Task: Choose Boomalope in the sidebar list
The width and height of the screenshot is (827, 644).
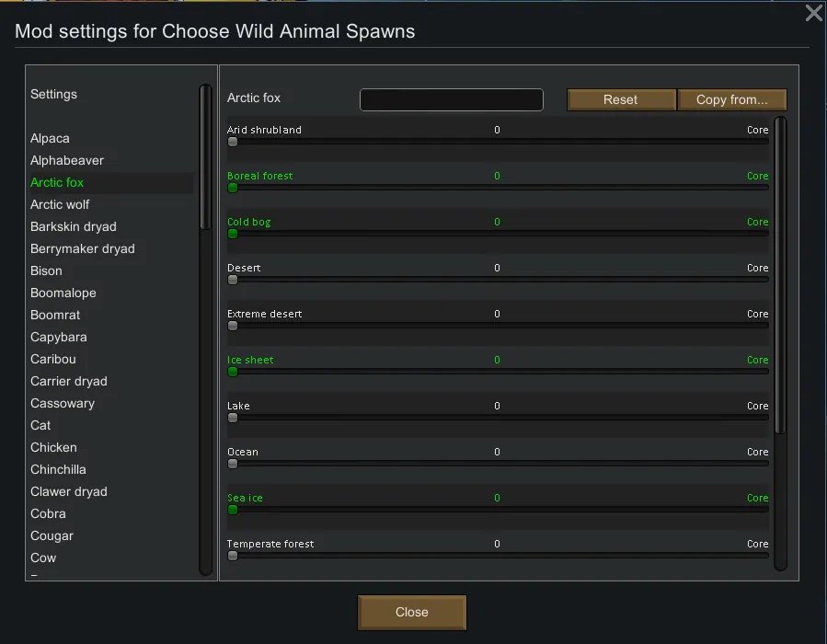Action: point(63,293)
